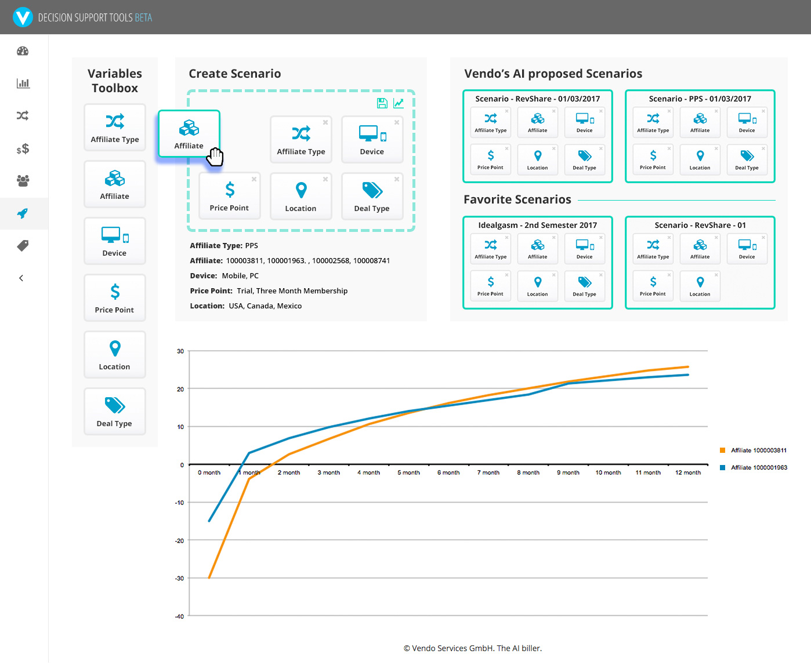Click the chart icon in Create Scenario
This screenshot has width=811, height=672.
click(x=399, y=103)
